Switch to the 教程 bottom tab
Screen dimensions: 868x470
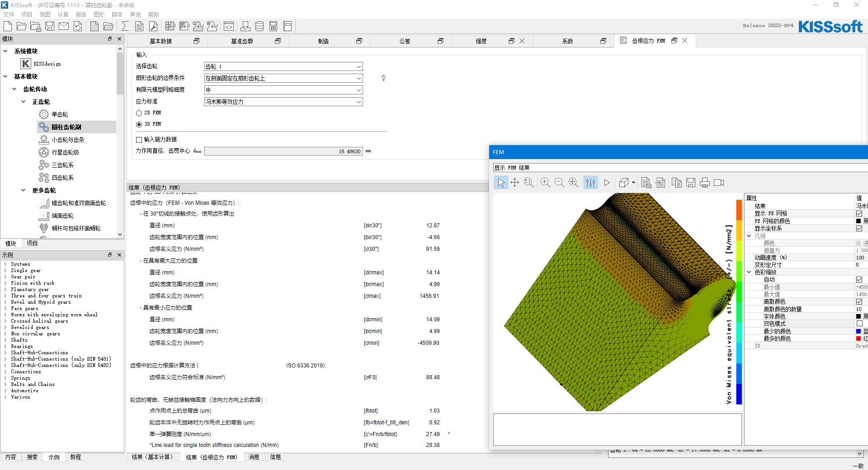76,457
